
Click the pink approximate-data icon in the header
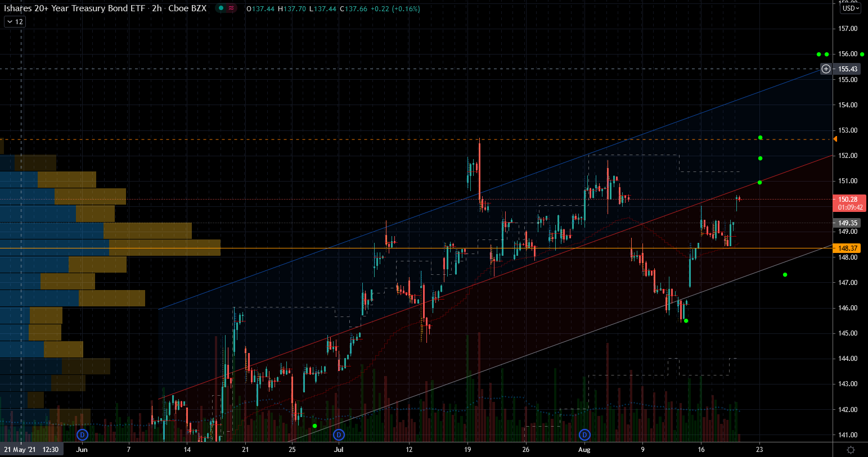pos(231,8)
